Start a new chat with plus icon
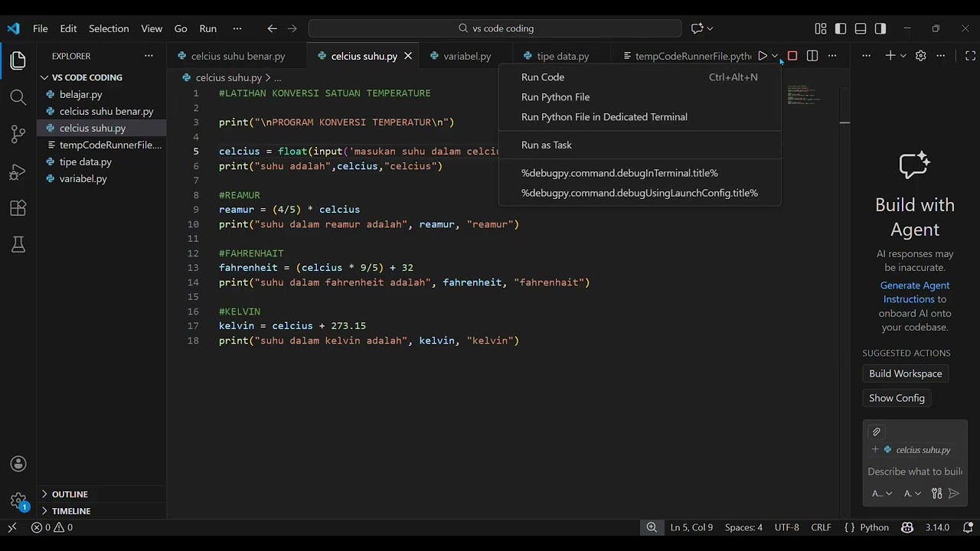The width and height of the screenshot is (980, 551). [890, 56]
